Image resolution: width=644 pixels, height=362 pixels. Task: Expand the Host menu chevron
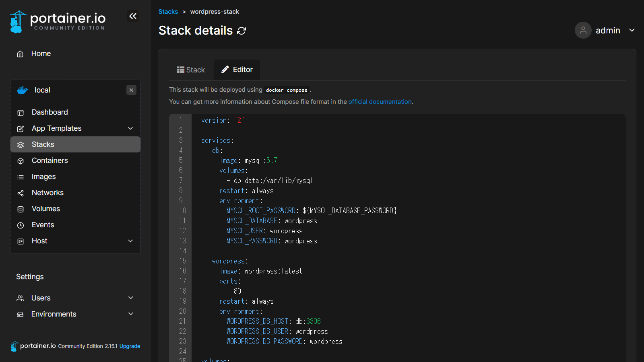(130, 241)
